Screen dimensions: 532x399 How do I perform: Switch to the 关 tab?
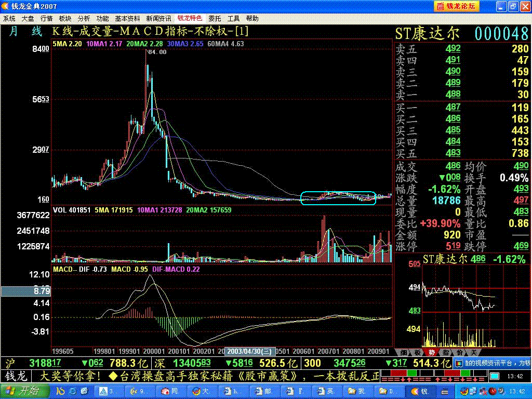click(x=474, y=353)
